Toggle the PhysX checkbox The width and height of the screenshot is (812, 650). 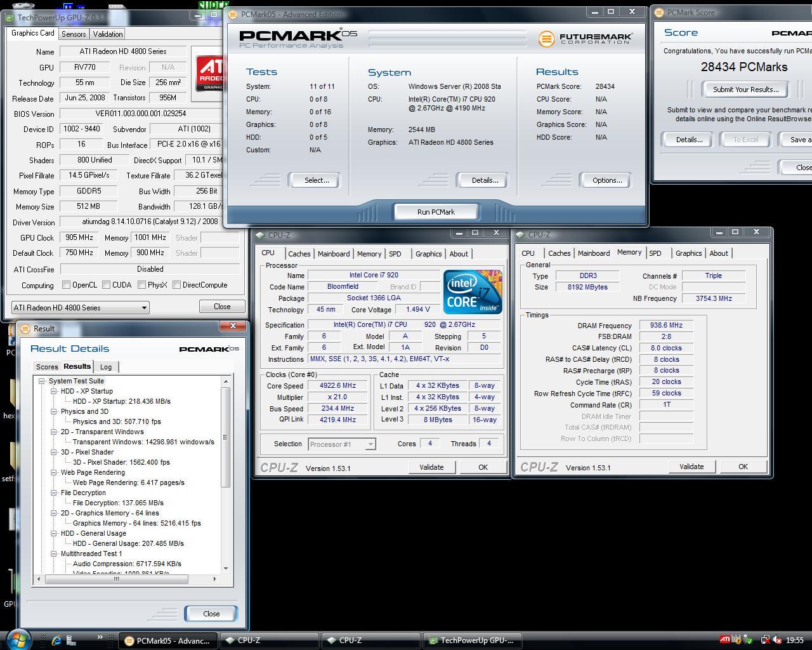142,285
